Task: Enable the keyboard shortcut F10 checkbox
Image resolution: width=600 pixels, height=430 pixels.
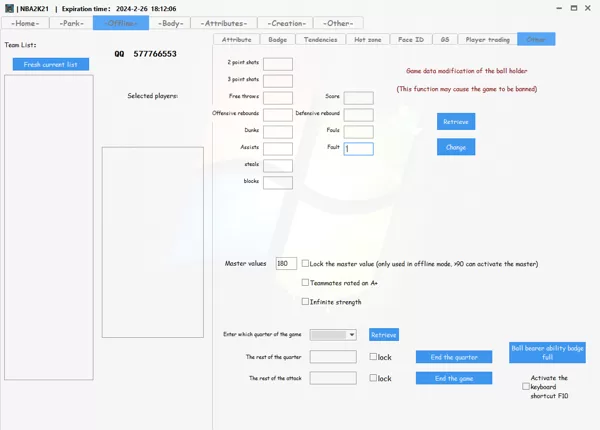Action: [x=526, y=386]
